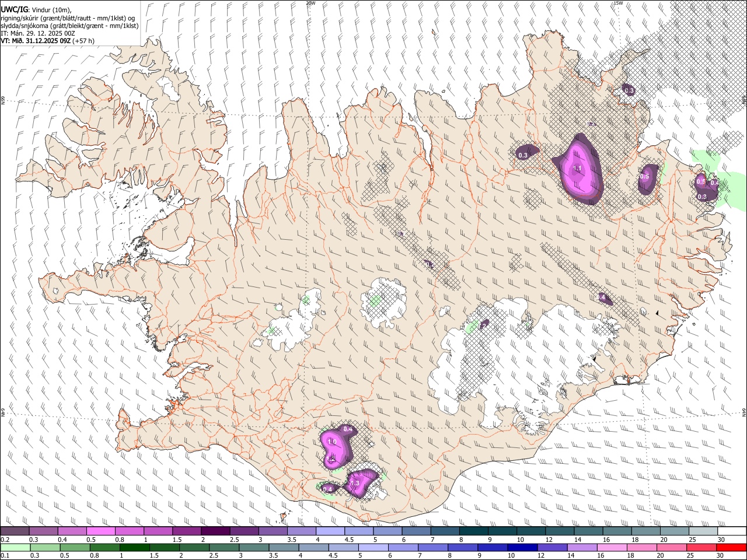
Task: Select the pale mint 0.1 swatch in lower legend
Action: coord(15,547)
